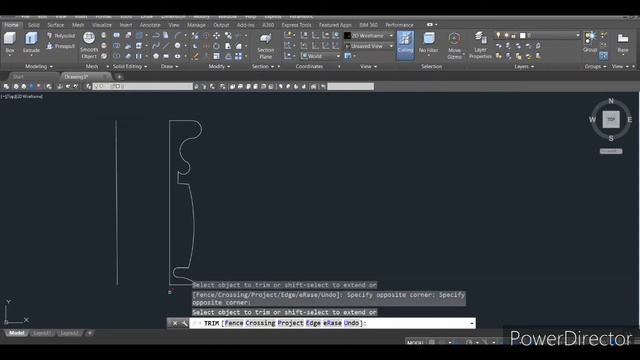The image size is (640, 360).
Task: Choose the Edge trim option
Action: pos(313,323)
